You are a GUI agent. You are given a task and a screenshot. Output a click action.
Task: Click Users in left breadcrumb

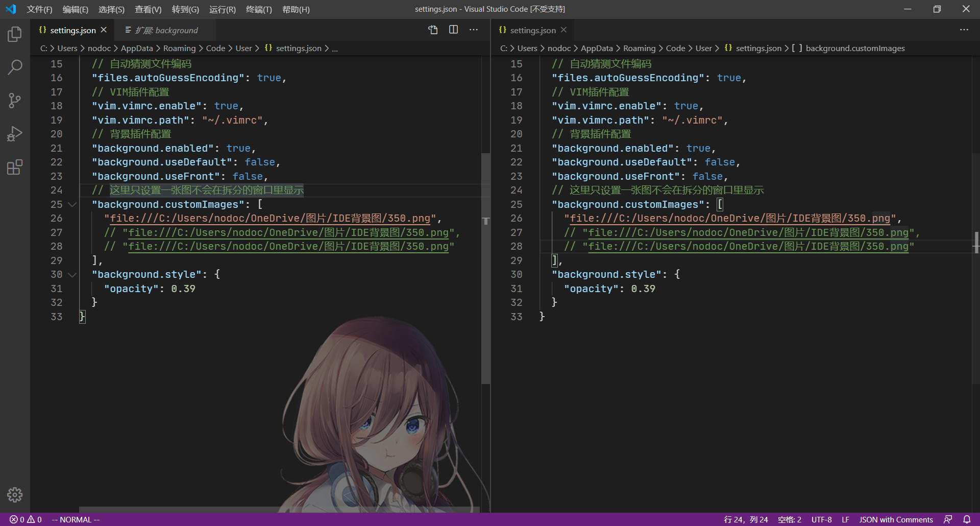67,48
